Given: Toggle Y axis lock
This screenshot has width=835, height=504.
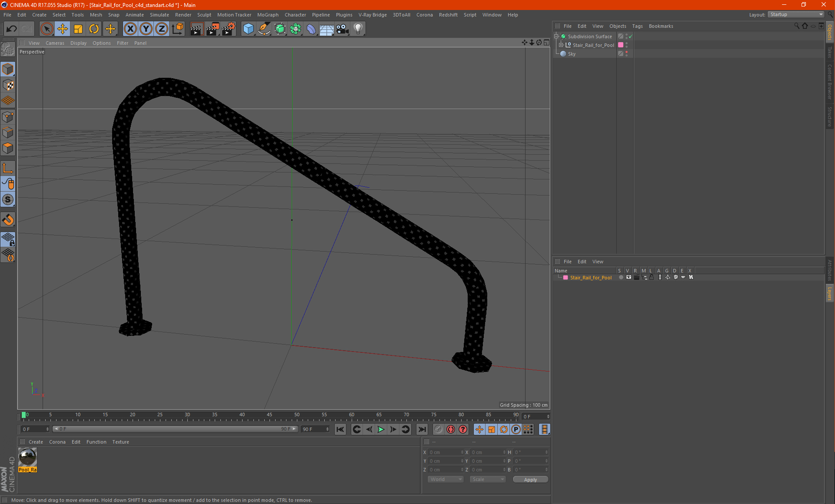Looking at the screenshot, I should (146, 29).
